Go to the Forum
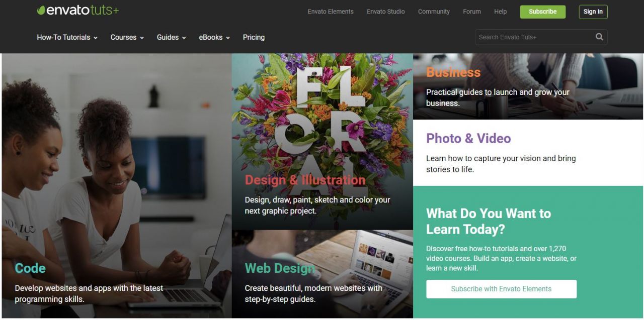Screen dimensions: 644x320 [x=472, y=12]
